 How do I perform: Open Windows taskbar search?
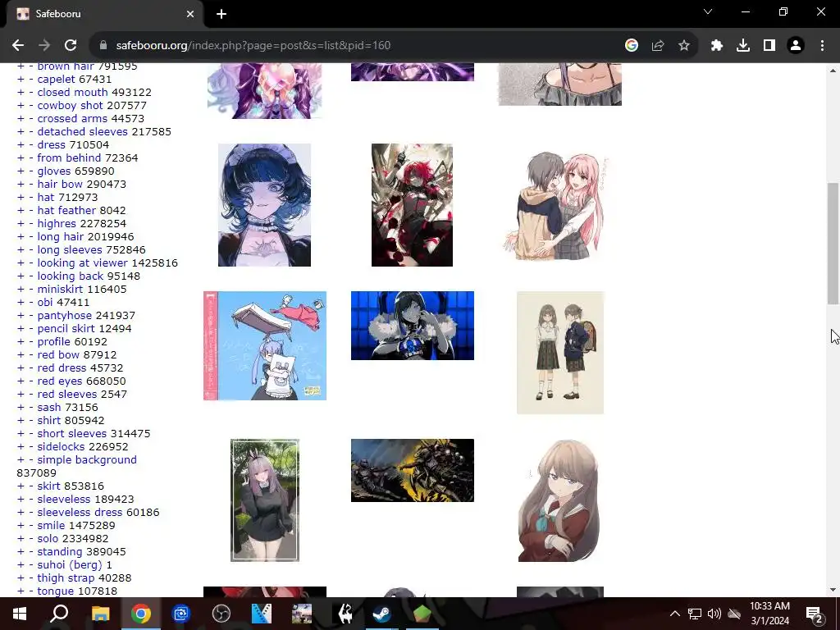(x=59, y=614)
